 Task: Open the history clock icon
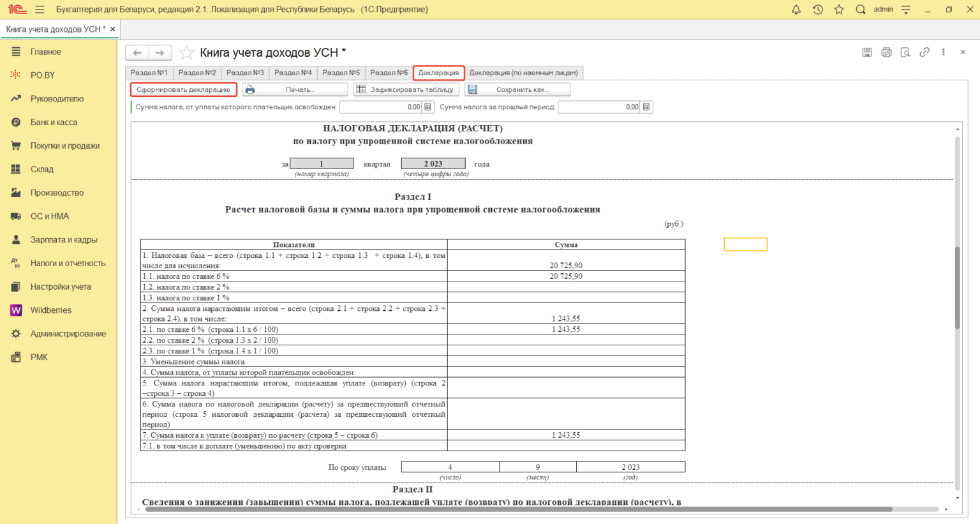818,10
